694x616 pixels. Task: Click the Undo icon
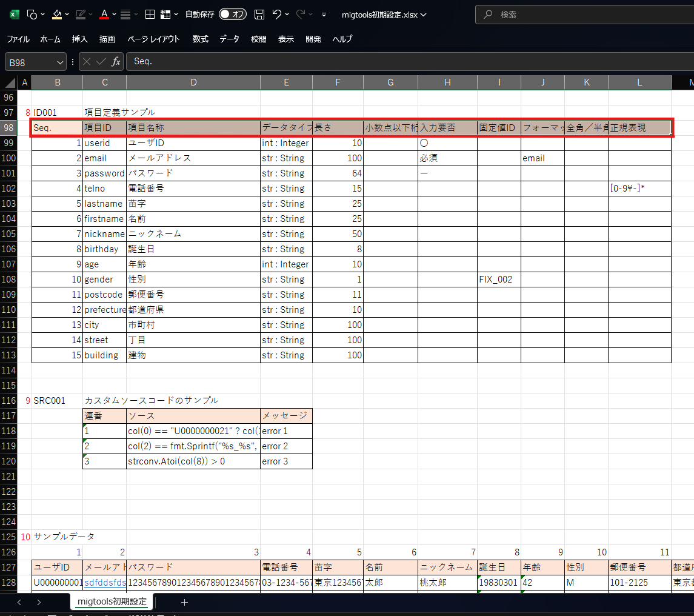278,15
